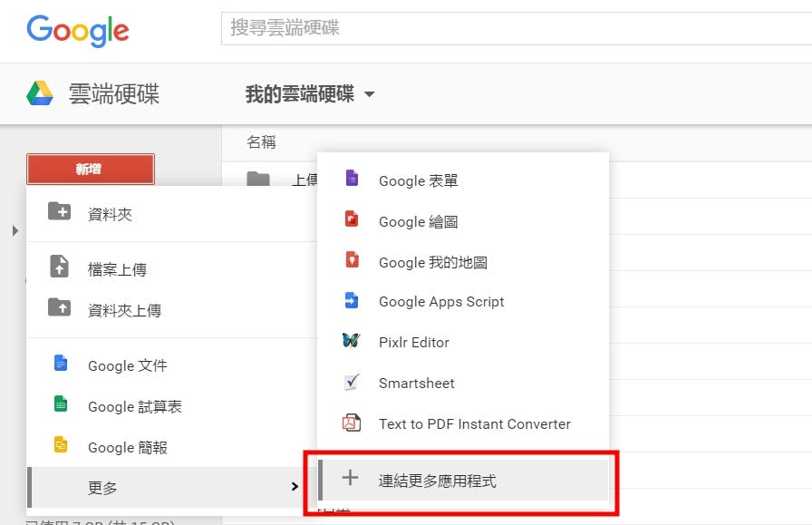Click the Google Apps Script arrow icon
Screen dimensions: 812x525
click(352, 299)
